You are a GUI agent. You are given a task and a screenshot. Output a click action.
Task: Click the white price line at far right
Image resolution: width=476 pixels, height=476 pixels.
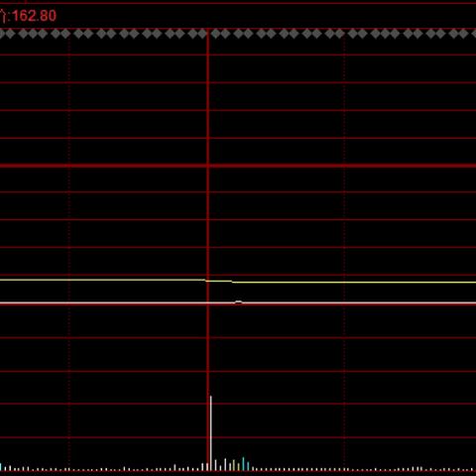click(463, 303)
